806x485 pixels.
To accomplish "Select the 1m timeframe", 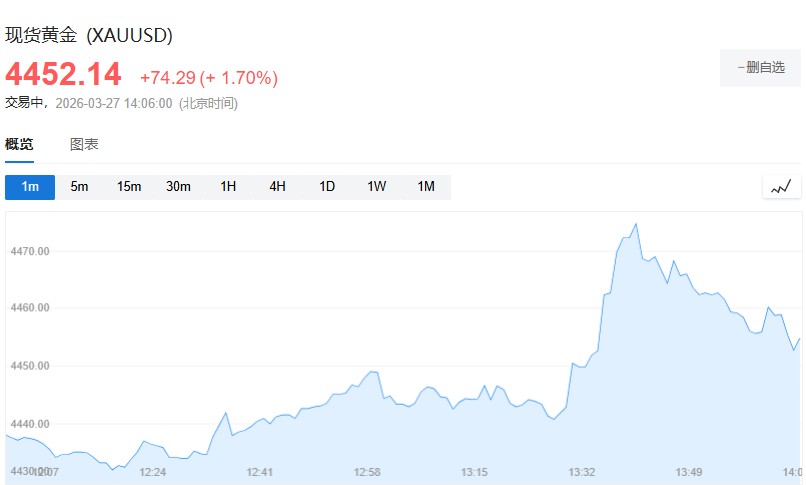I will click(30, 187).
